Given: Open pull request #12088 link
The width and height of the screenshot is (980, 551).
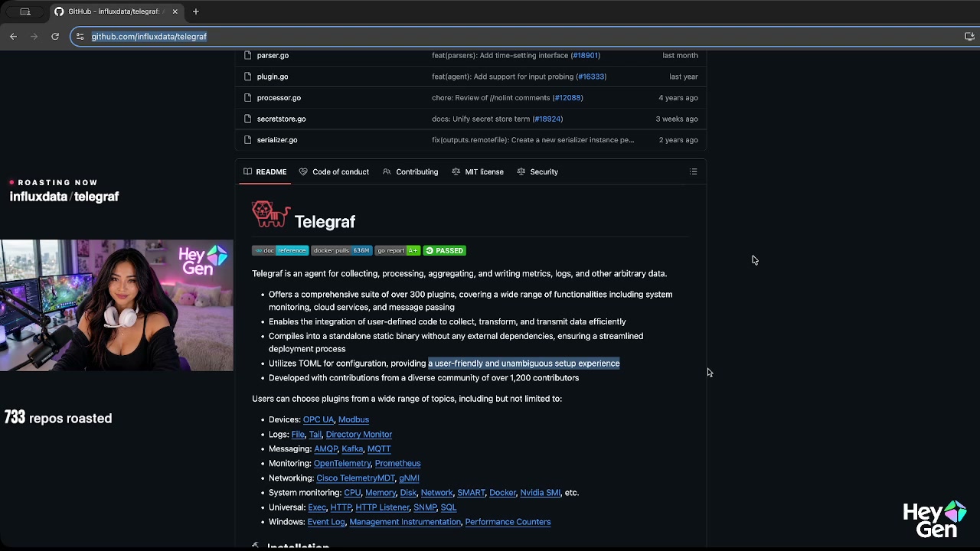Looking at the screenshot, I should 567,98.
